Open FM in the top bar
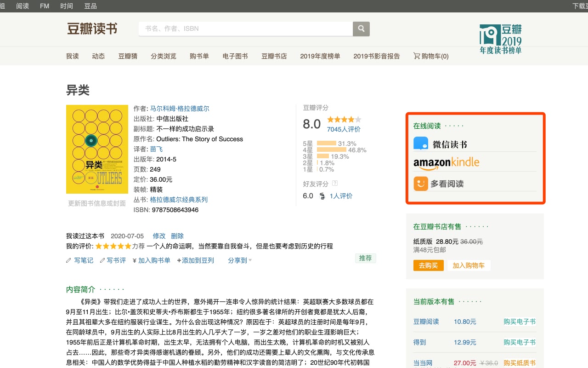The height and width of the screenshot is (368, 588). [45, 6]
